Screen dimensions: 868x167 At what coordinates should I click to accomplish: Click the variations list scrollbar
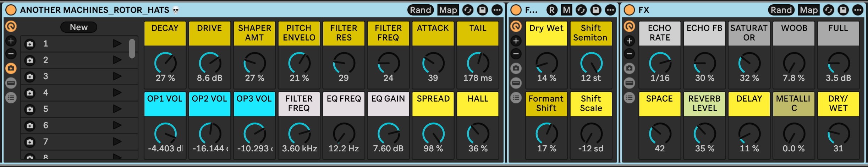click(x=132, y=48)
